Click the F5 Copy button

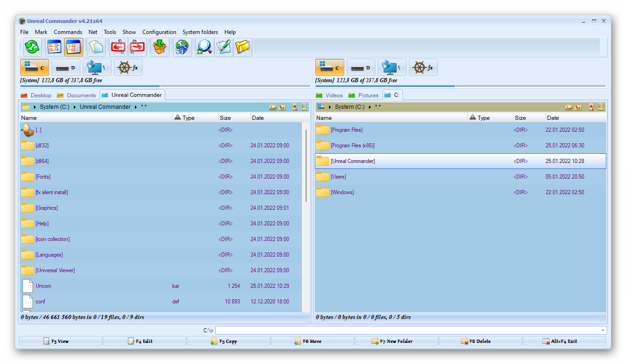point(228,341)
